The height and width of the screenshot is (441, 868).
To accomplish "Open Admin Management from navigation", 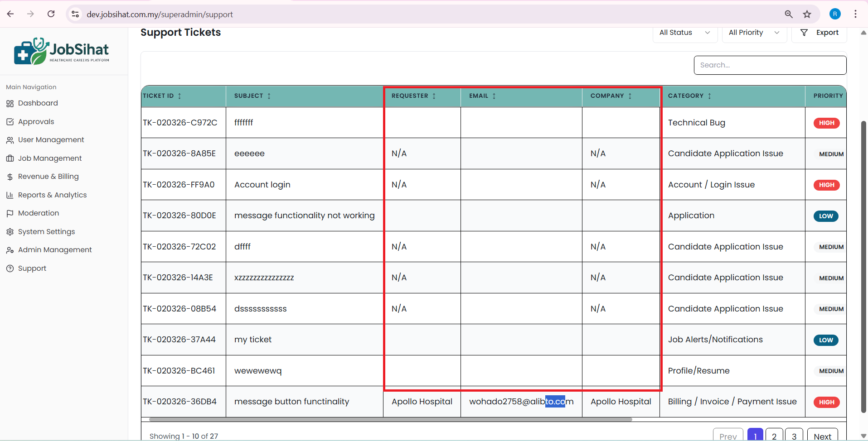I will coord(55,250).
